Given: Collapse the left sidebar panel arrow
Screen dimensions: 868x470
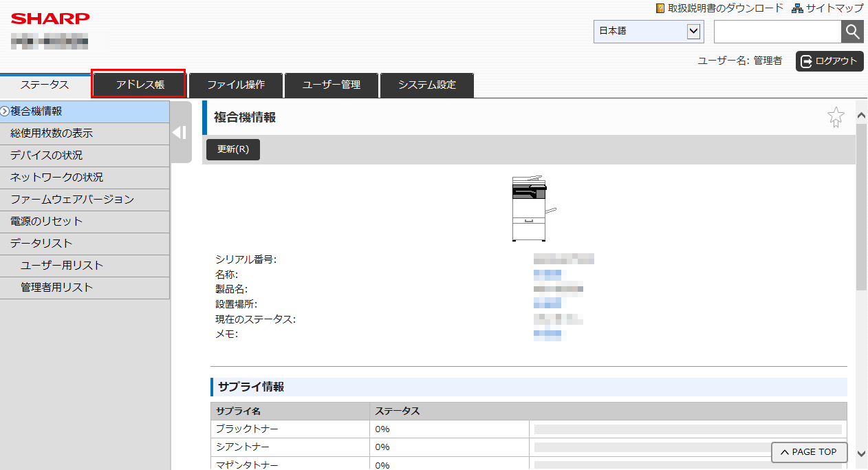Looking at the screenshot, I should coord(180,132).
